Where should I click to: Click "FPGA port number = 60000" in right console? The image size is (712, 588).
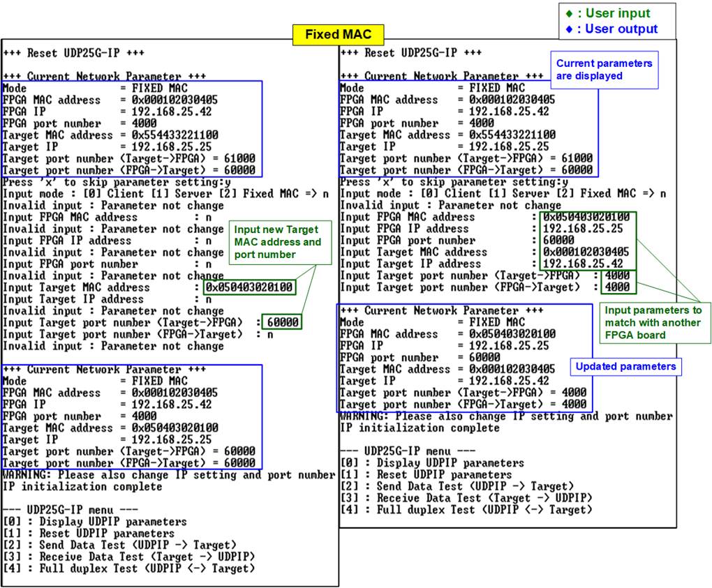pyautogui.click(x=420, y=358)
